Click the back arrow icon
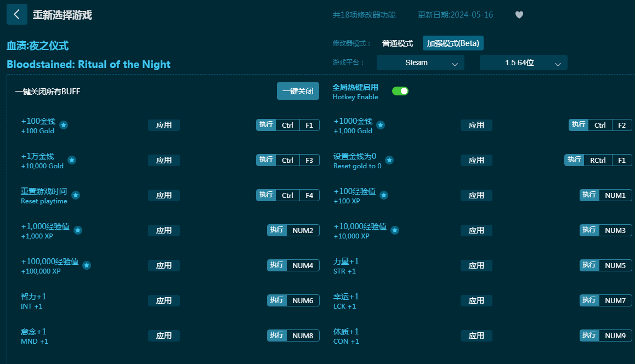This screenshot has height=364, width=635. pyautogui.click(x=17, y=15)
